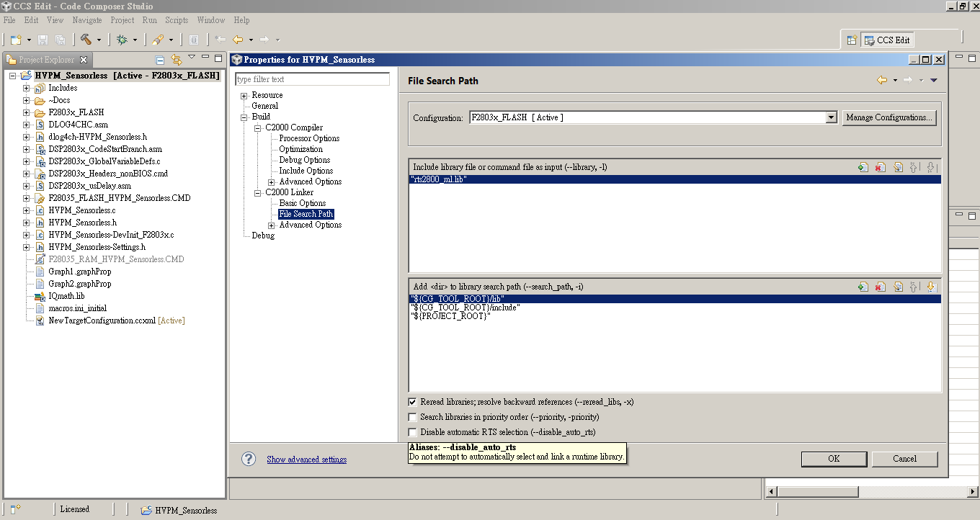Screen dimensions: 980x520
Task: Open the Debug dropdown arrow
Action: (x=135, y=40)
